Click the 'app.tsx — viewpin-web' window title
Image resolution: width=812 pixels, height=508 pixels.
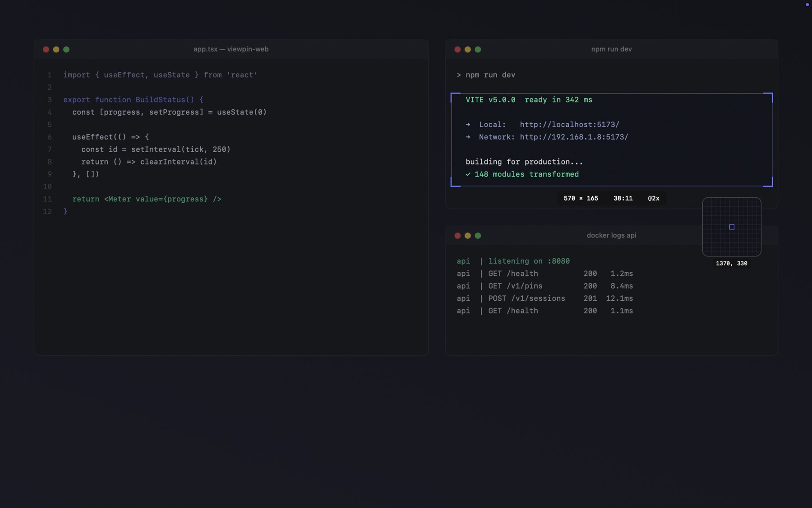point(231,49)
